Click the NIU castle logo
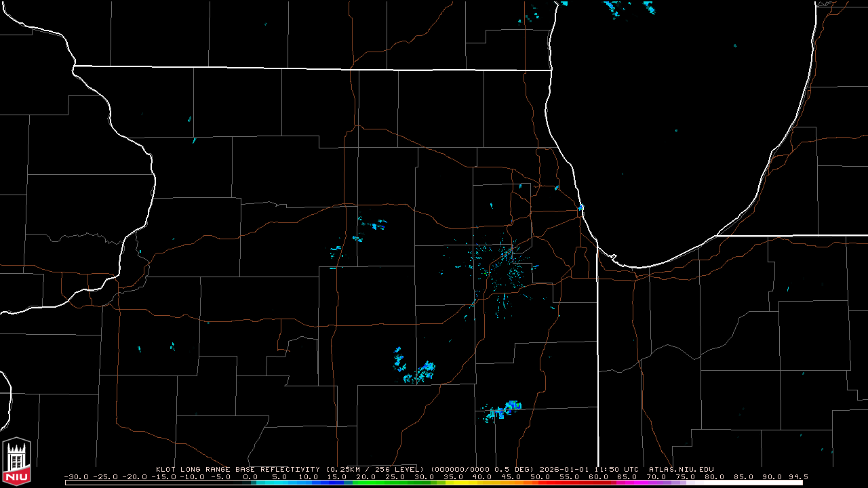Image resolution: width=868 pixels, height=488 pixels. (17, 462)
